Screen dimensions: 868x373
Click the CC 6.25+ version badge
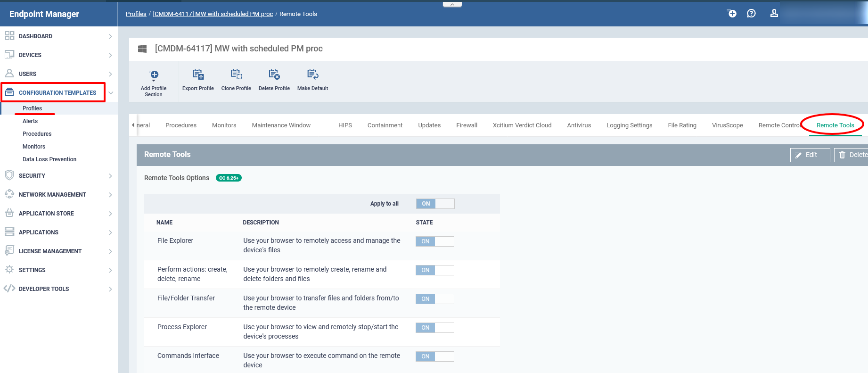point(229,178)
